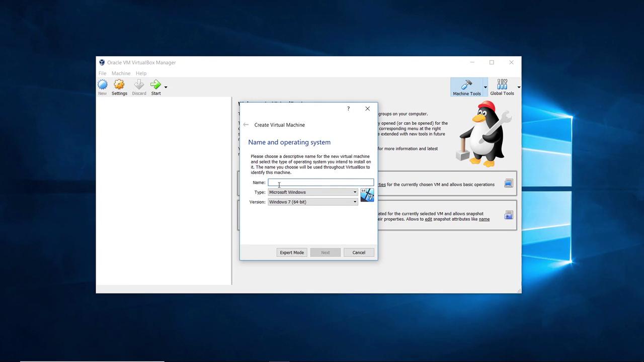Viewport: 644px width, 362px height.
Task: Open the Machine menu
Action: (x=121, y=73)
